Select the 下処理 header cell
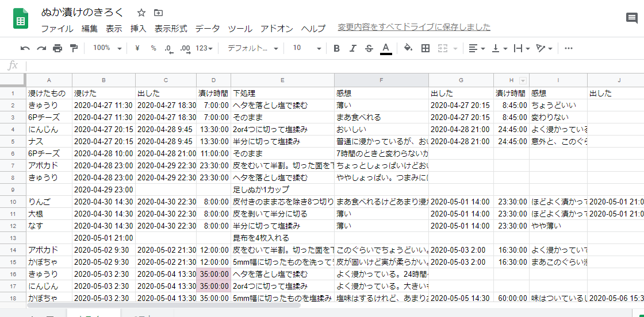This screenshot has width=644, height=317. (x=282, y=94)
